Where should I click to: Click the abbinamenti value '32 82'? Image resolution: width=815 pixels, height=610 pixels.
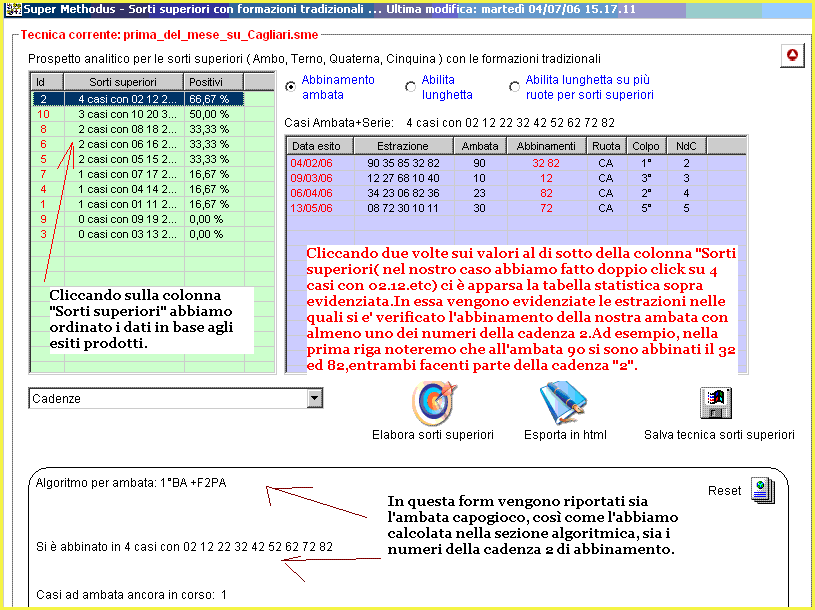[x=546, y=163]
